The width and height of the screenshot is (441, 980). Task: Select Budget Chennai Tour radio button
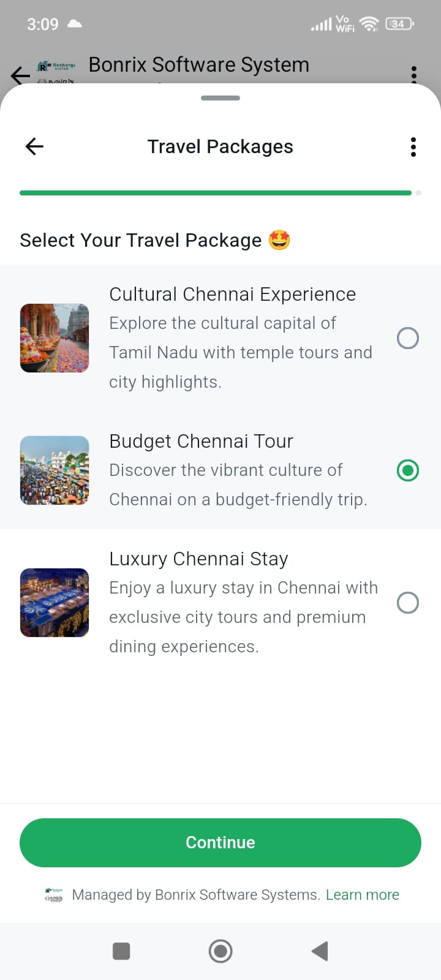click(408, 470)
